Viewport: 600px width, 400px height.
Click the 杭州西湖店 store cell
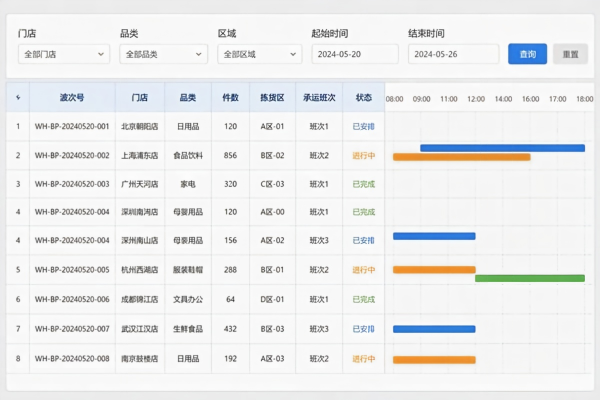coord(140,270)
